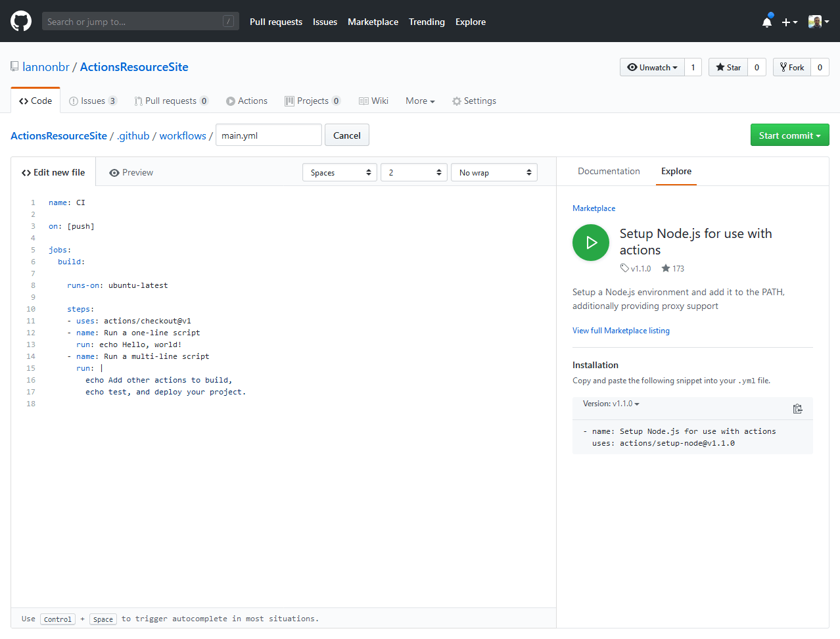This screenshot has width=840, height=639.
Task: Click the main.yml filename field
Action: (269, 135)
